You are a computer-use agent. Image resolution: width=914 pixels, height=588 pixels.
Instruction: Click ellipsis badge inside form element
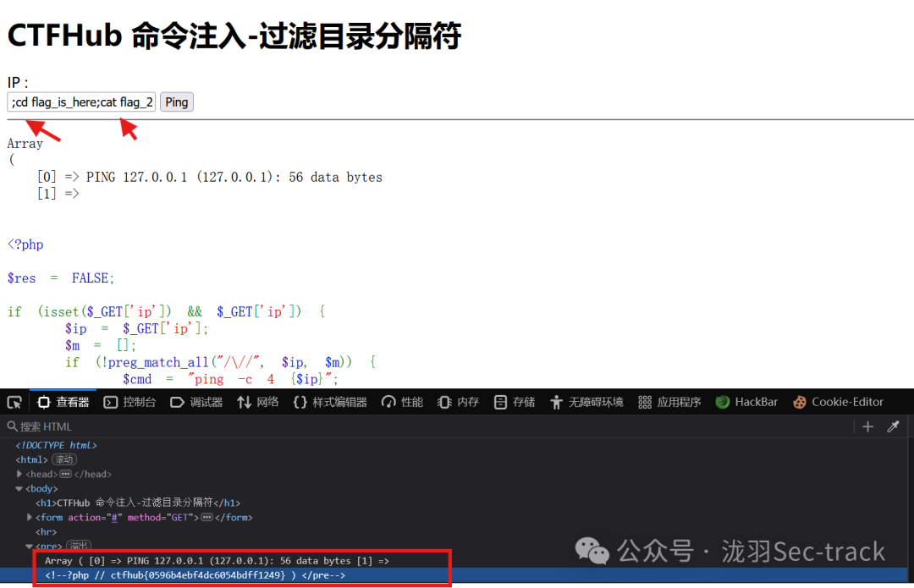coord(207,517)
